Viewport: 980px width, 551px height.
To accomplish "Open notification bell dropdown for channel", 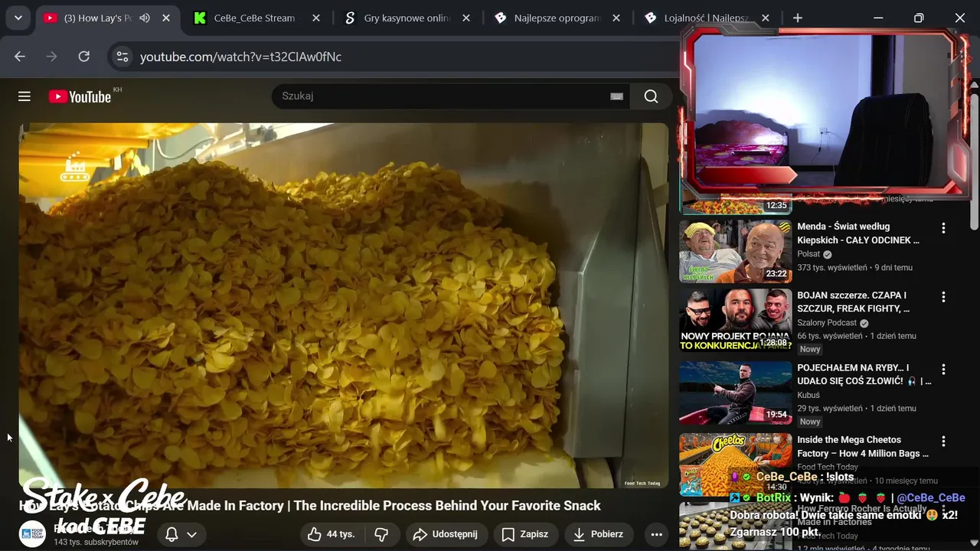I will point(181,534).
